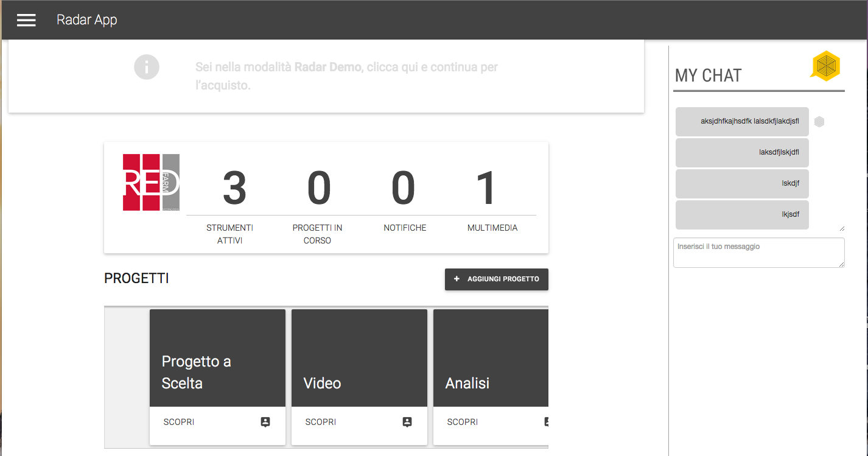Image resolution: width=868 pixels, height=456 pixels.
Task: Click the info icon in demo banner
Action: pyautogui.click(x=147, y=67)
